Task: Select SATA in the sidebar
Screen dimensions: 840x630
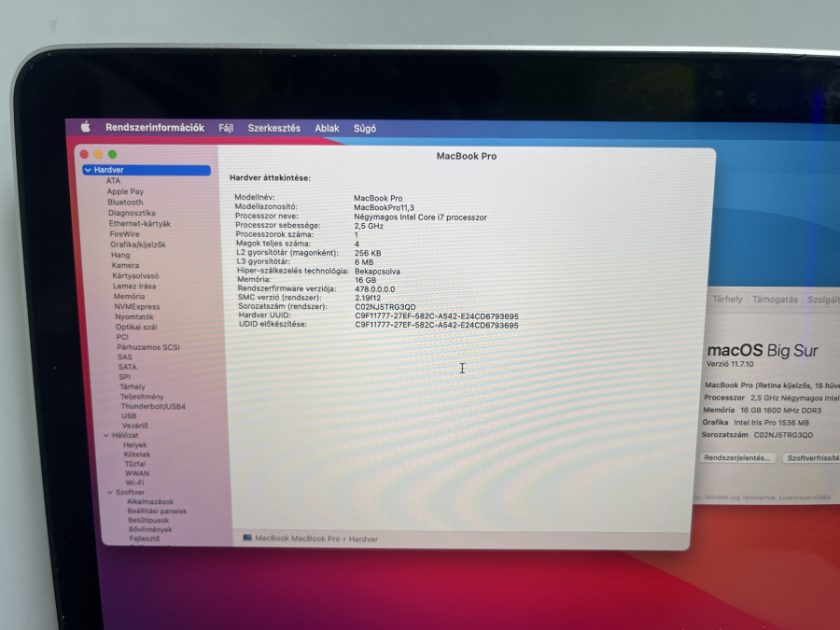Action: pos(128,367)
